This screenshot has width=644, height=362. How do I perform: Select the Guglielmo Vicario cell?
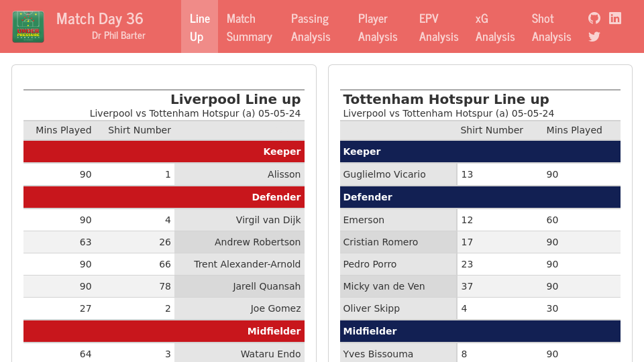click(384, 174)
